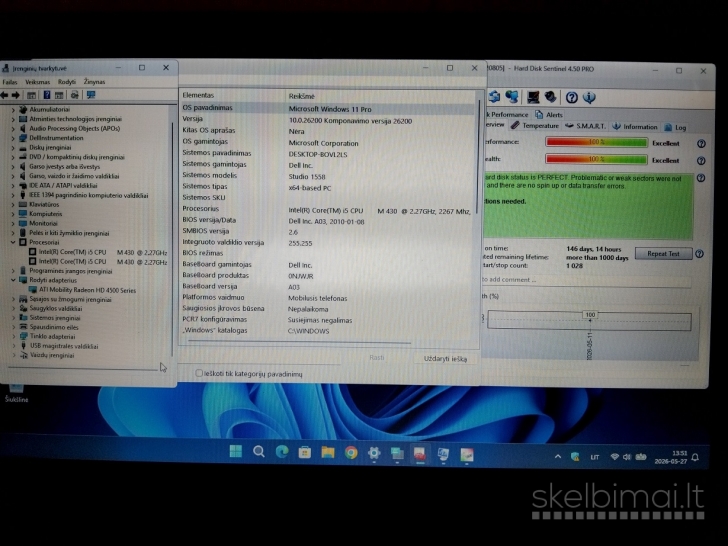Screen dimensions: 728x546
Task: Click the update driver icon in Device Manager toolbar
Action: coord(74,95)
